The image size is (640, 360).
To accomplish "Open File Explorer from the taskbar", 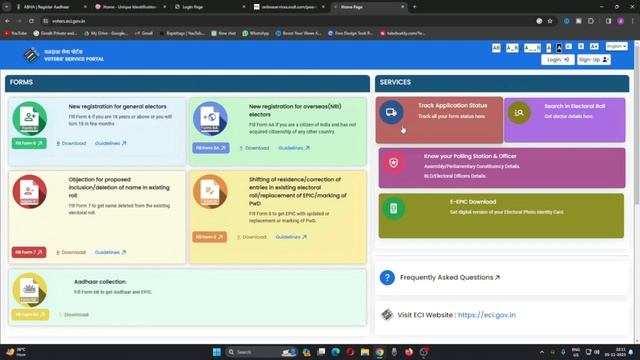I will click(364, 352).
